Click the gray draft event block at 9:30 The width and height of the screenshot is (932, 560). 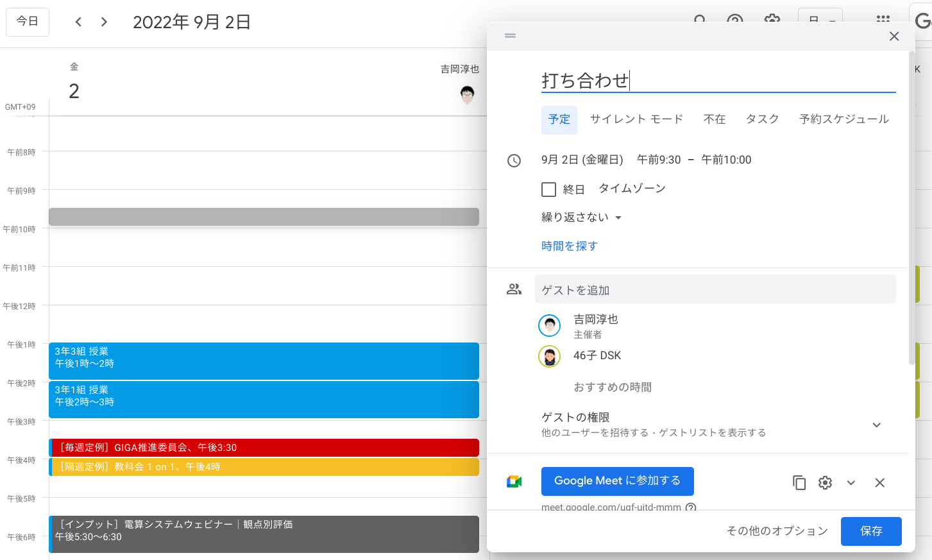(x=264, y=217)
